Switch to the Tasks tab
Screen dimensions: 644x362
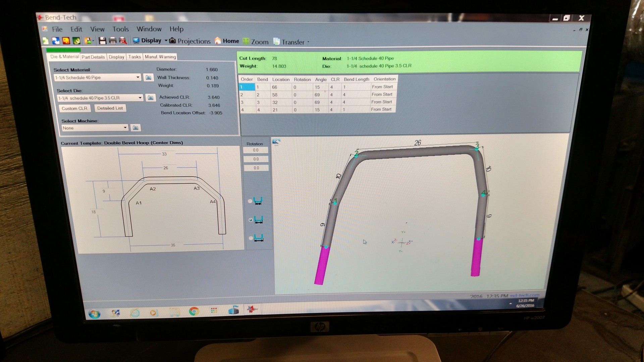pos(135,57)
